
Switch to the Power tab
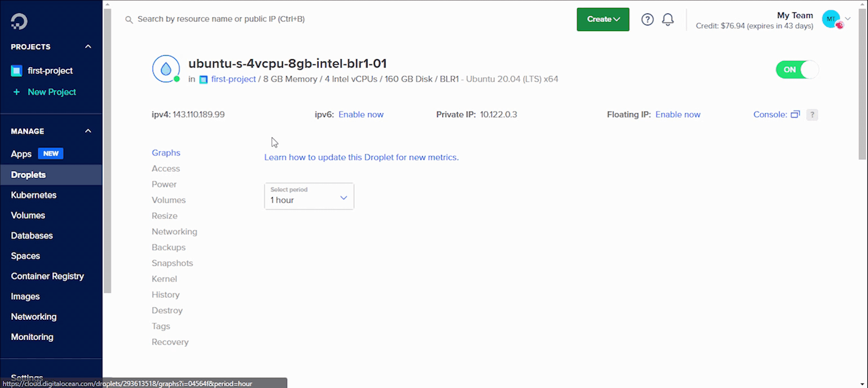(x=164, y=184)
